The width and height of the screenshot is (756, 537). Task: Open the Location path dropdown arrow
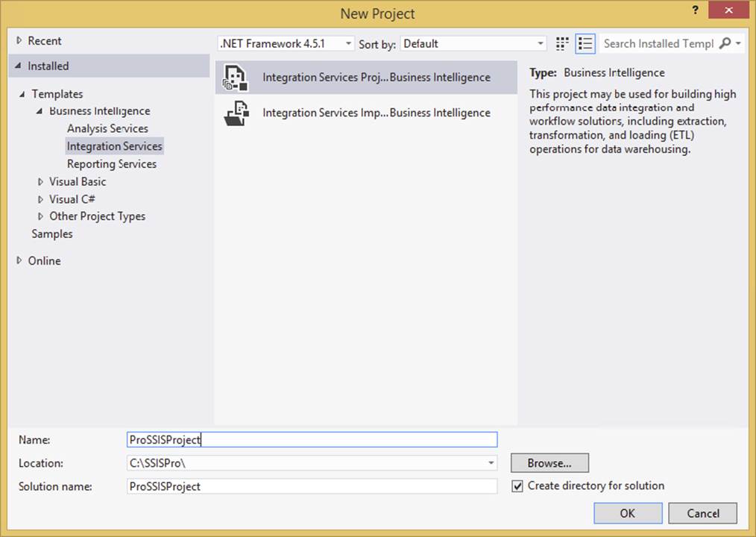[x=491, y=462]
